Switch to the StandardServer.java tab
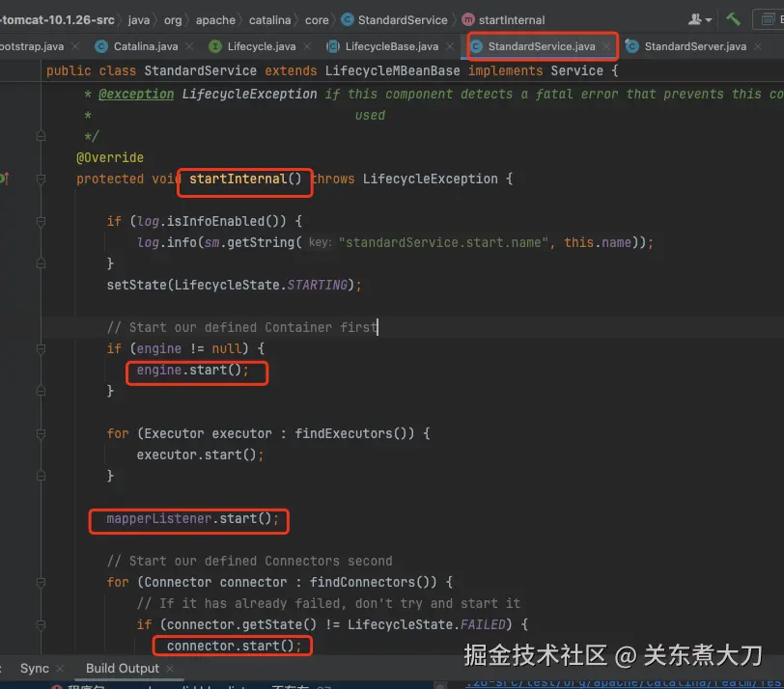 coord(695,46)
